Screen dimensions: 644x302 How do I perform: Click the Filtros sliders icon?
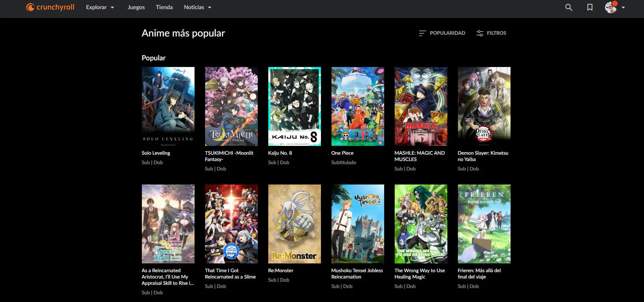pyautogui.click(x=480, y=33)
